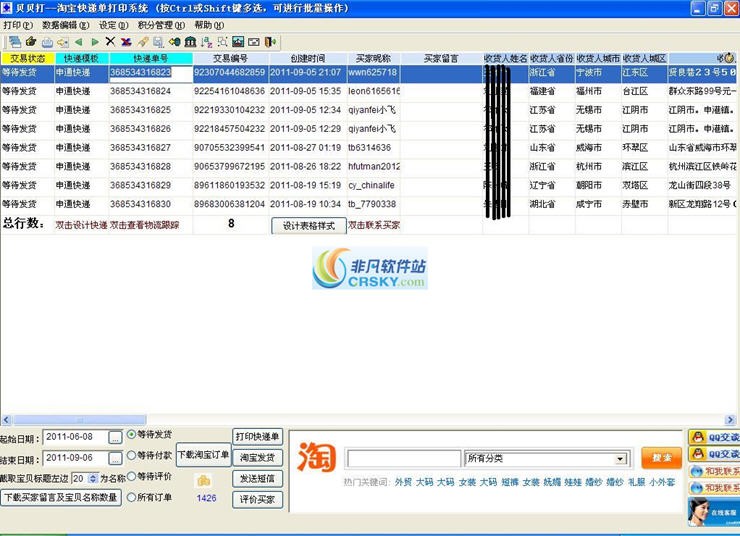Screen dimensions: 740x536
Task: Open the 设定 menu
Action: (x=113, y=25)
